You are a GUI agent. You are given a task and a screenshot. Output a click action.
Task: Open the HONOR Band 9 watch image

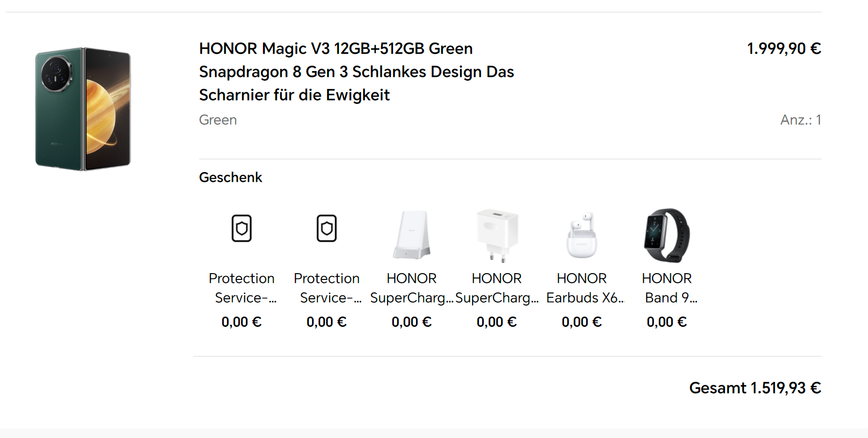(667, 235)
